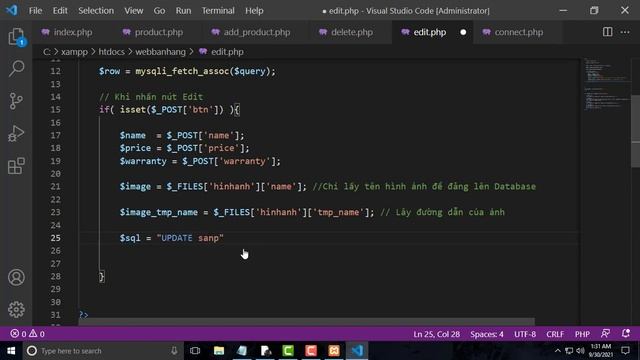The image size is (640, 360).
Task: Select language mode PHP
Action: pos(582,334)
